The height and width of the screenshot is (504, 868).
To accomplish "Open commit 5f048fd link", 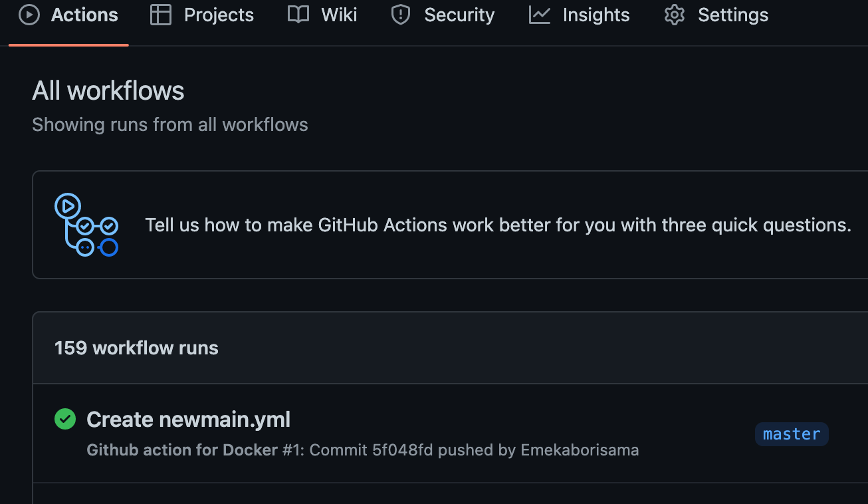I will coord(401,450).
